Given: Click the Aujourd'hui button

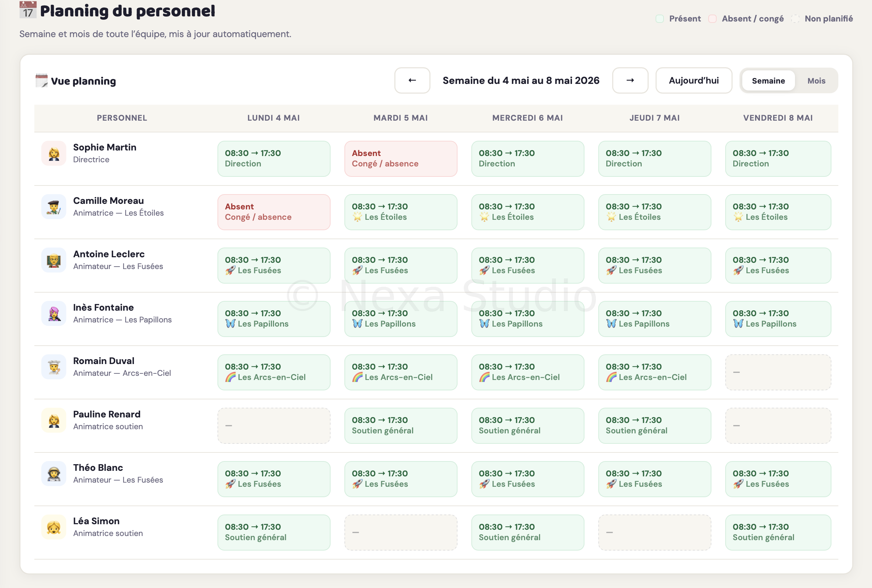Looking at the screenshot, I should pyautogui.click(x=694, y=80).
